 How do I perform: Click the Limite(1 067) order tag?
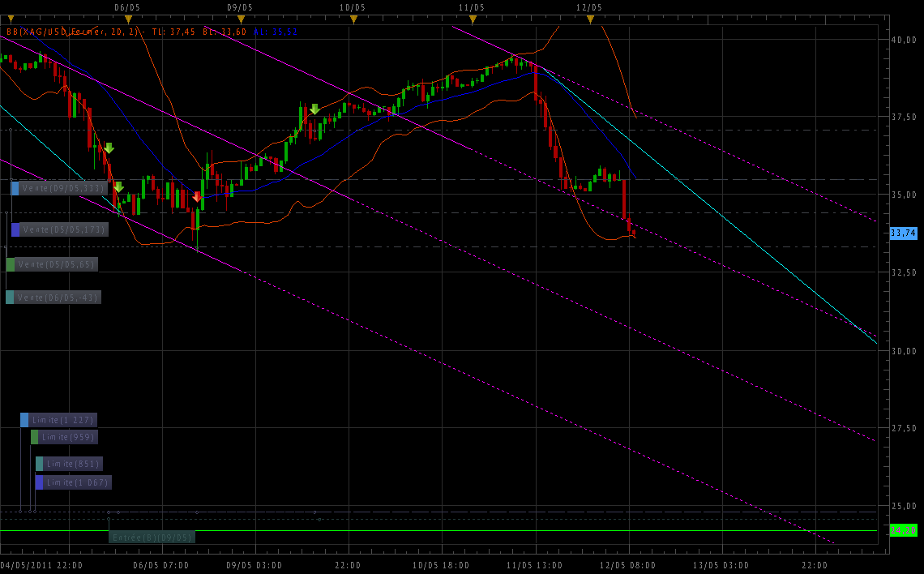pyautogui.click(x=78, y=482)
